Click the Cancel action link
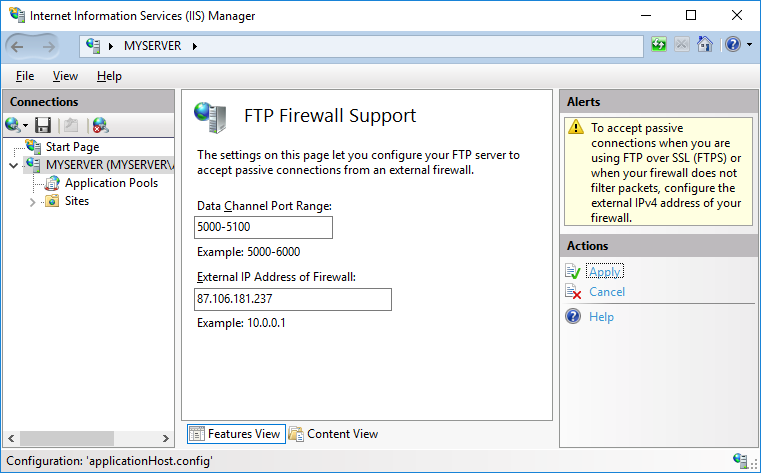The image size is (761, 473). pyautogui.click(x=607, y=292)
